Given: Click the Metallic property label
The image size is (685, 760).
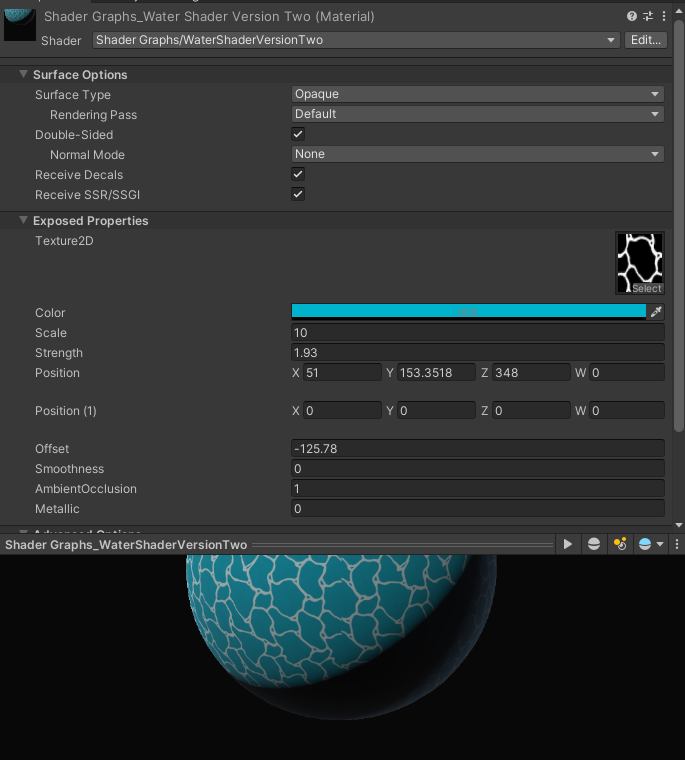Looking at the screenshot, I should (57, 508).
